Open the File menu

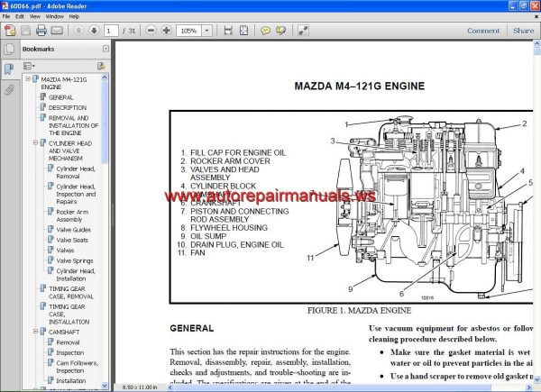pyautogui.click(x=6, y=16)
